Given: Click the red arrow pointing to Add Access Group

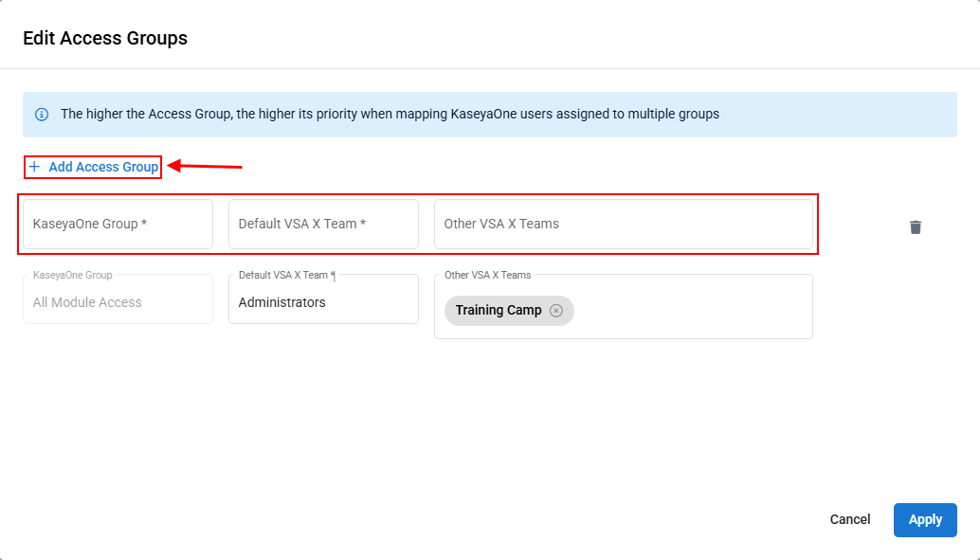Looking at the screenshot, I should (x=206, y=167).
